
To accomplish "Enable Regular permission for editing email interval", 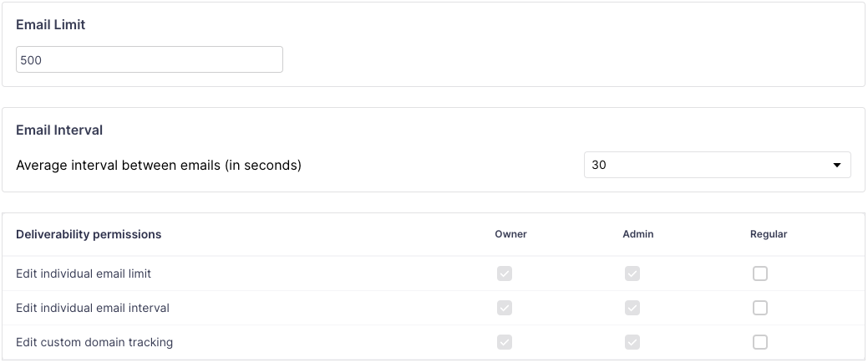I will click(760, 308).
